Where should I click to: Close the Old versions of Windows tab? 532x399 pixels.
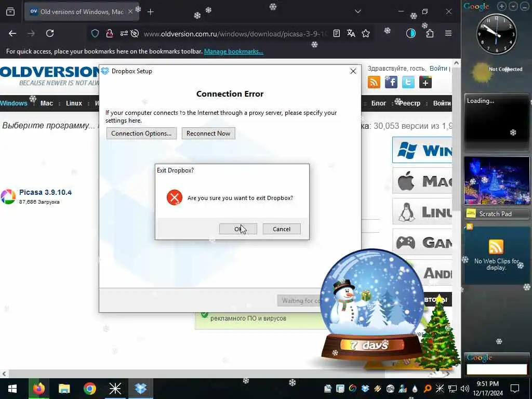click(130, 12)
